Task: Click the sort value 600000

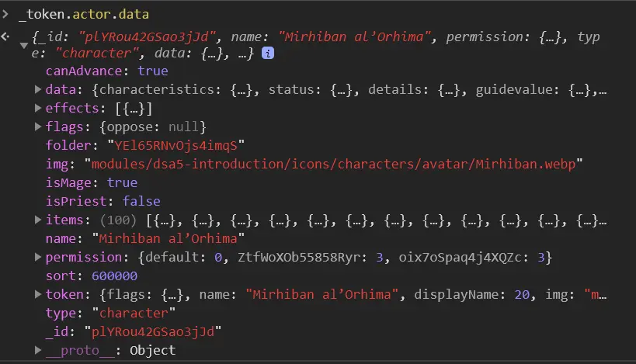Action: (x=114, y=276)
